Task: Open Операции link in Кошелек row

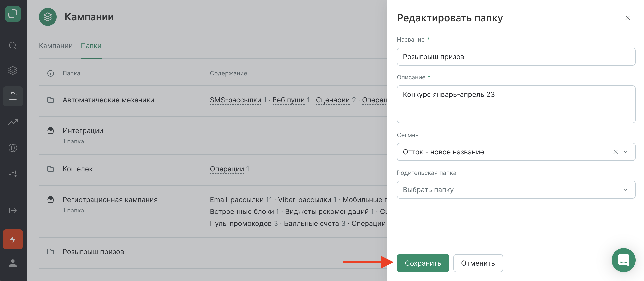Action: 227,169
